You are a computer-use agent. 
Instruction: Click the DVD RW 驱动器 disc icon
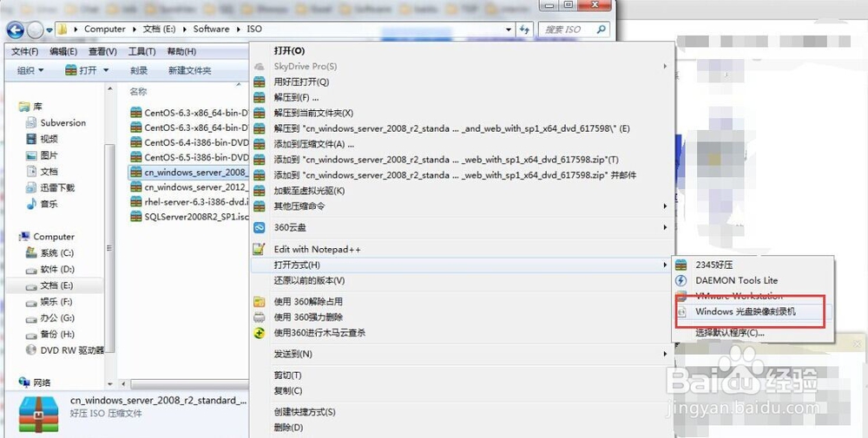click(31, 350)
